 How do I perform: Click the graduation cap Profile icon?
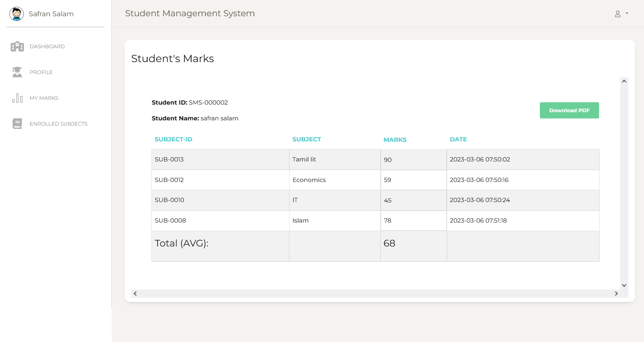(x=17, y=72)
